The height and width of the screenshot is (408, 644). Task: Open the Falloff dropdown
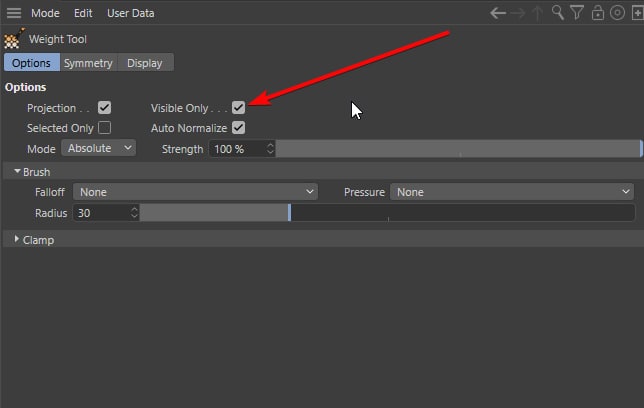(x=195, y=192)
